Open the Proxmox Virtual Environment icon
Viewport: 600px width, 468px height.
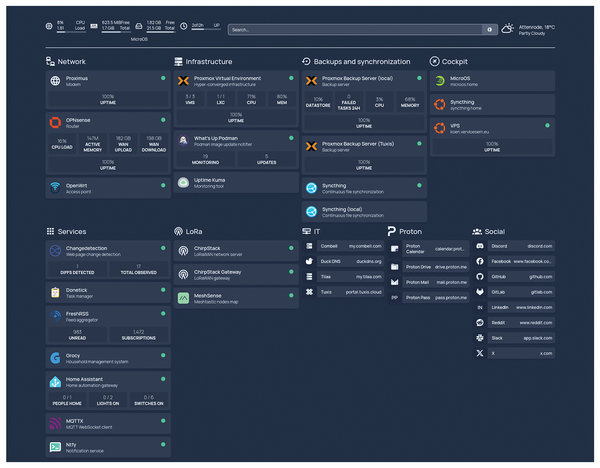(x=184, y=81)
